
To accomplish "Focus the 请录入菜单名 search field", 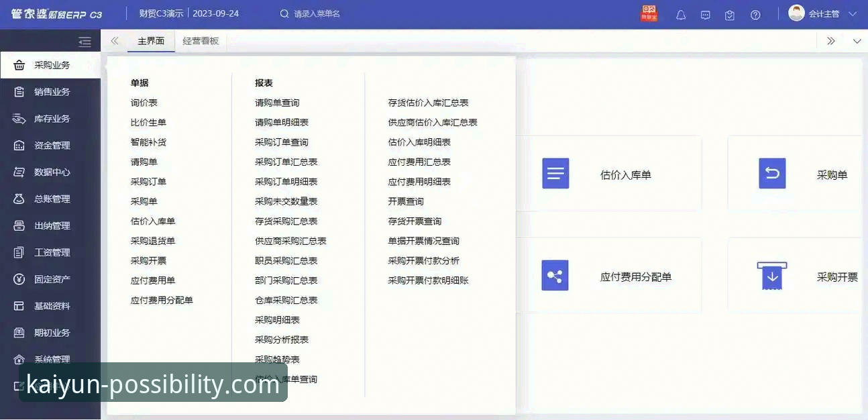I will coord(317,14).
